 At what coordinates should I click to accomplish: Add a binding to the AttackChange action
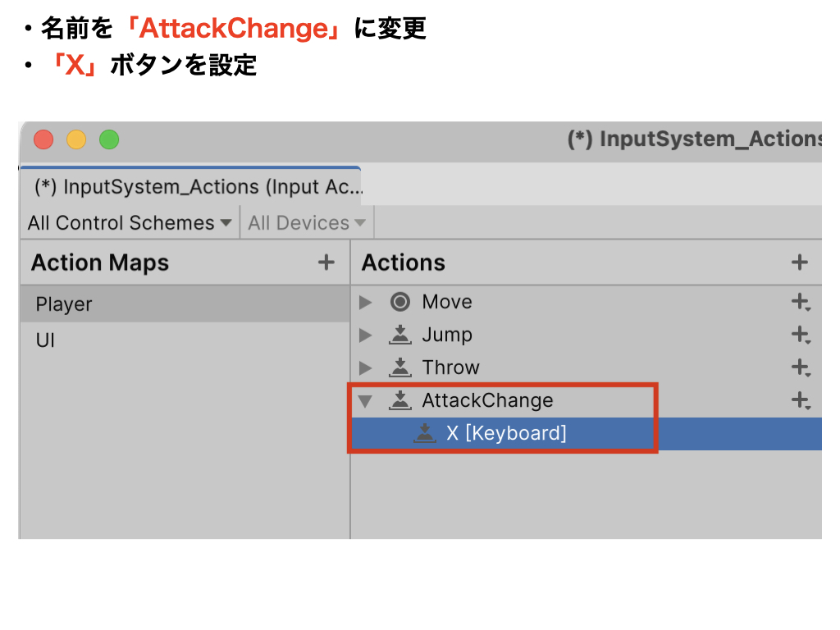click(x=801, y=400)
